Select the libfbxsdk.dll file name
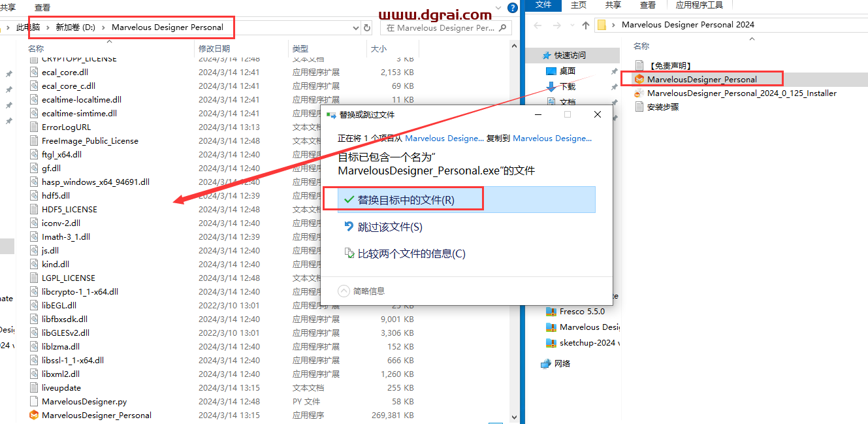This screenshot has width=868, height=424. point(65,319)
